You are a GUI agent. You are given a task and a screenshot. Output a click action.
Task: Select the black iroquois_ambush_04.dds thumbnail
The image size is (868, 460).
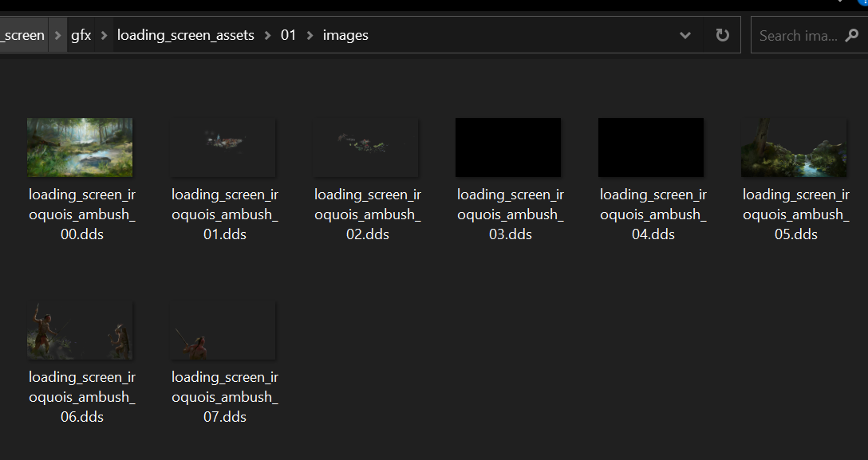click(x=651, y=147)
